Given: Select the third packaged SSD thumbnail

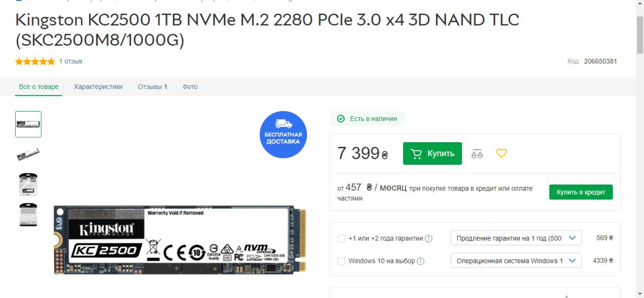Looking at the screenshot, I should [28, 184].
